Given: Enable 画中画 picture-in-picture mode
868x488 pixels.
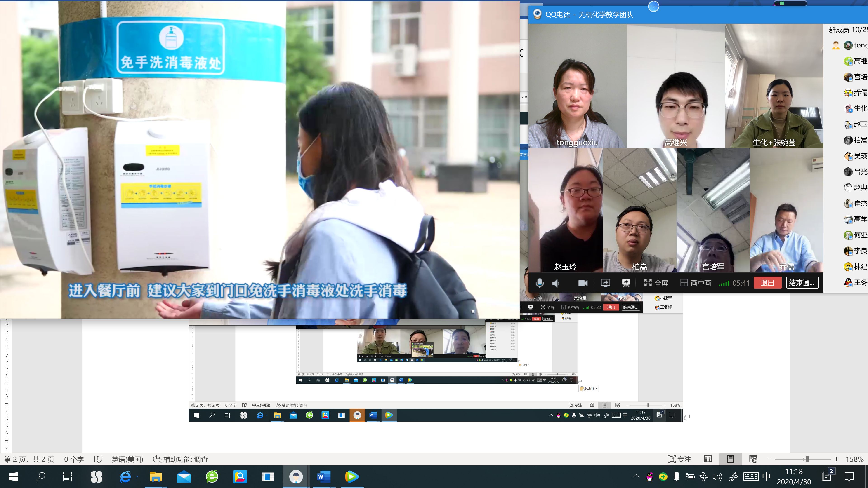Looking at the screenshot, I should point(696,283).
